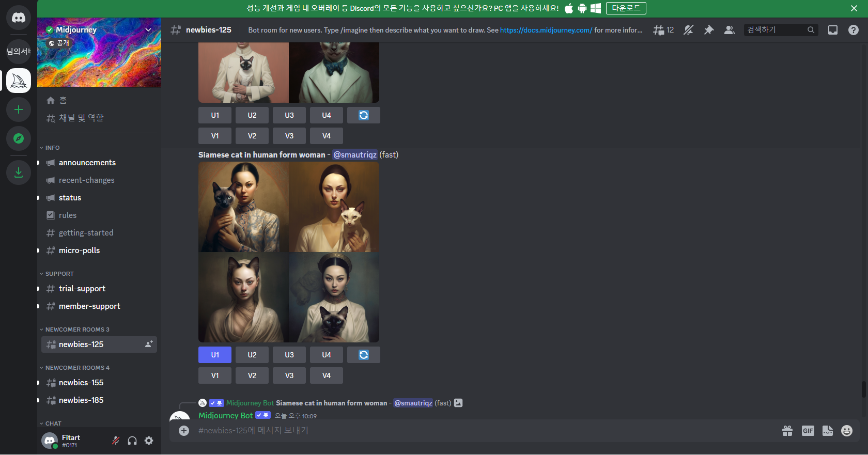Open Explore Discoverable Servers compass icon
Image resolution: width=868 pixels, height=455 pixels.
(19, 138)
